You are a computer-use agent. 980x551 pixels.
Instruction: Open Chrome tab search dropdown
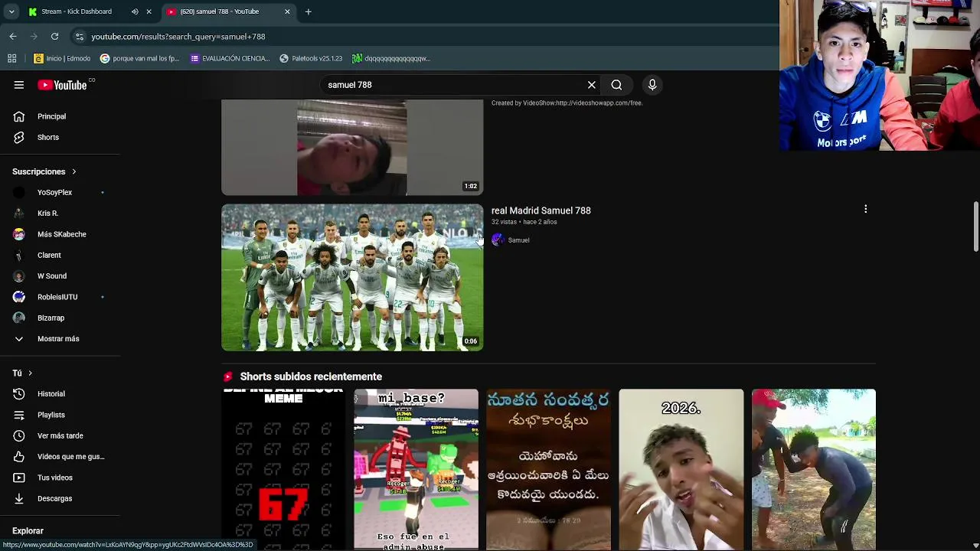tap(11, 11)
